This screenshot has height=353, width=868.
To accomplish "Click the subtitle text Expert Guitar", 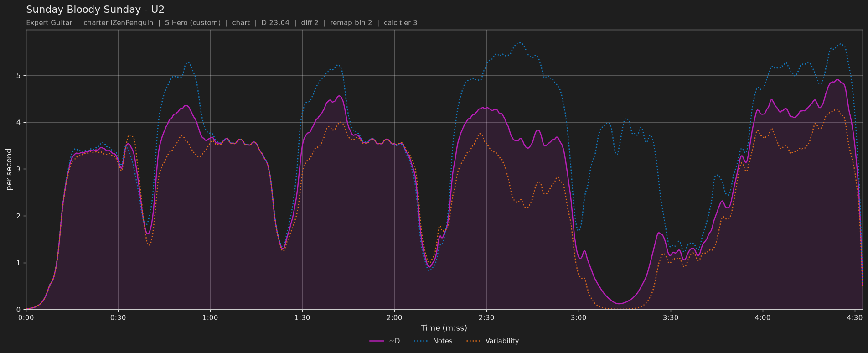I will coord(49,23).
